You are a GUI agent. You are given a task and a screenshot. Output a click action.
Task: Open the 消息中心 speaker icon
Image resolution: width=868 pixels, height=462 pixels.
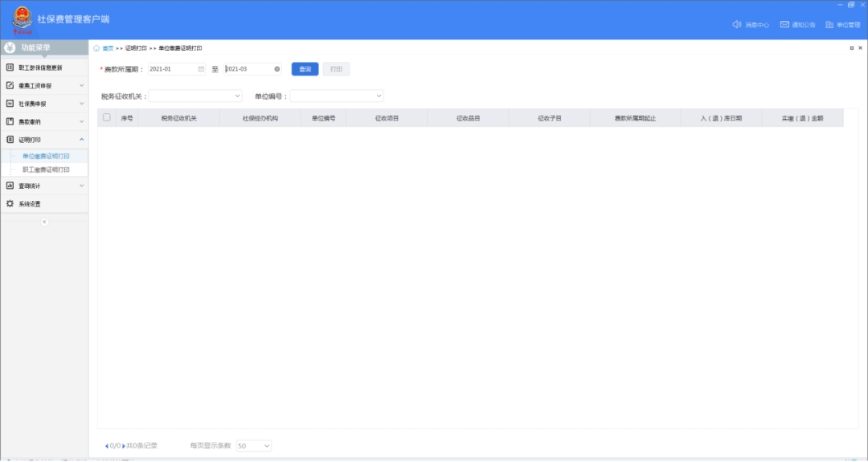point(736,25)
